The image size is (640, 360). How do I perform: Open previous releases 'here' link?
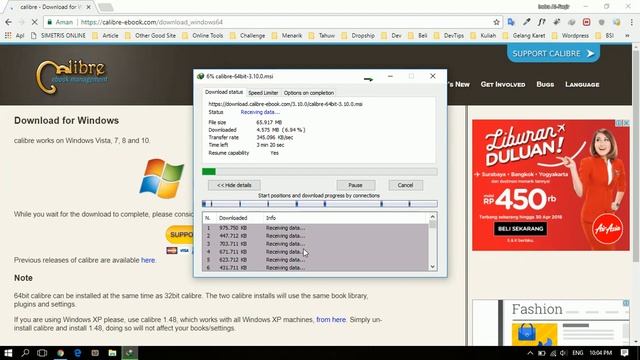click(148, 260)
